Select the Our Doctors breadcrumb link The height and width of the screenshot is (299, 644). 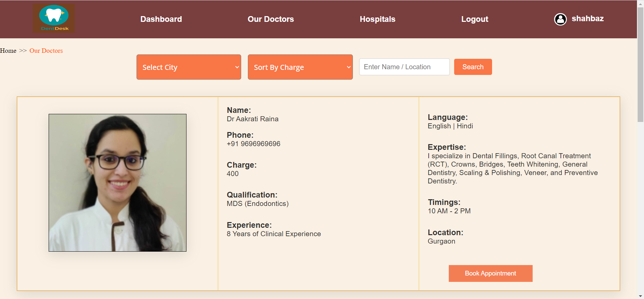tap(46, 51)
